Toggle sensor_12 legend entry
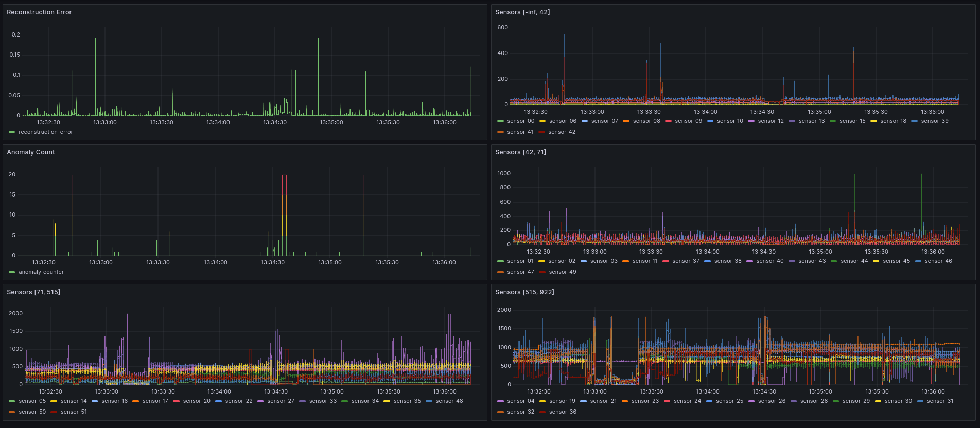The image size is (980, 428). [x=771, y=121]
